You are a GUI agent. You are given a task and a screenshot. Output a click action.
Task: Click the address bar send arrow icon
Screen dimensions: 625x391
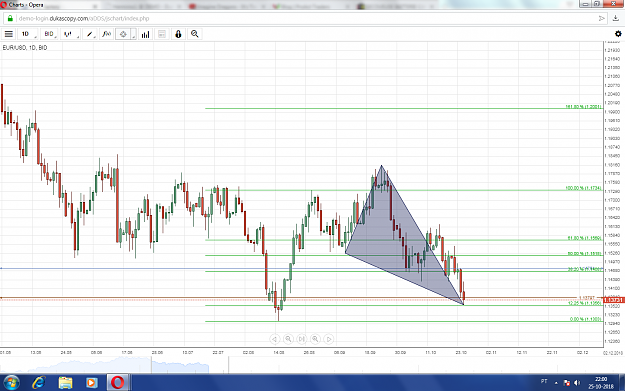point(601,18)
